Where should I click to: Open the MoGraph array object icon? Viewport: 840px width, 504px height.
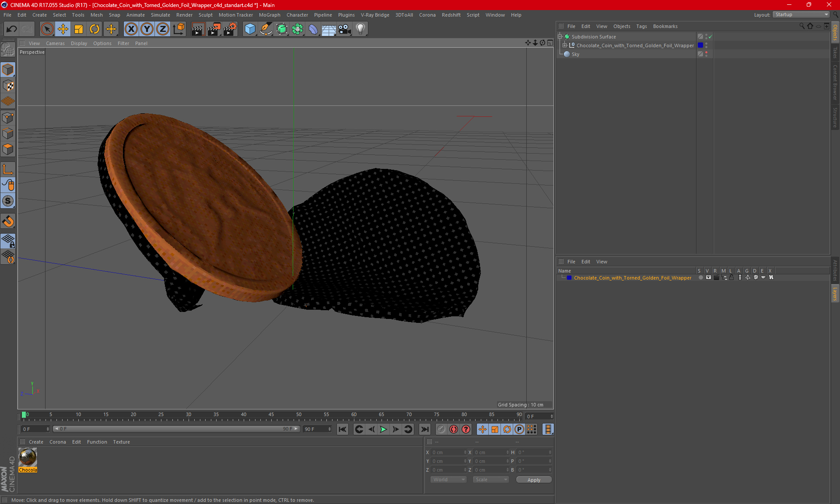coord(297,29)
